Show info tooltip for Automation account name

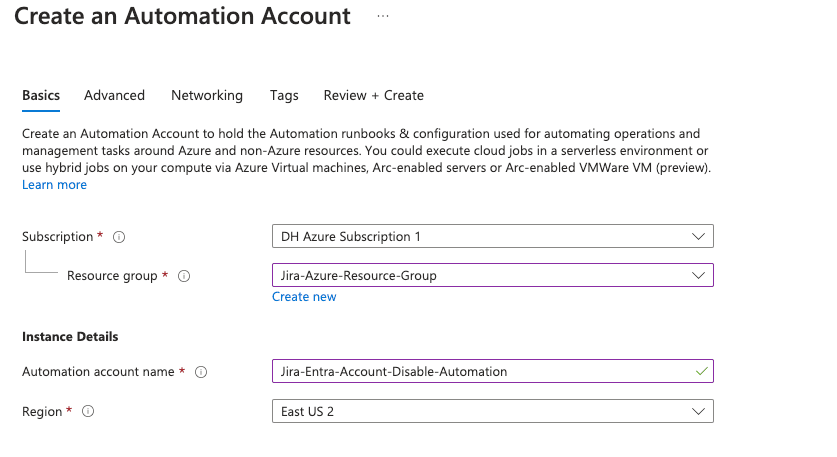(201, 372)
